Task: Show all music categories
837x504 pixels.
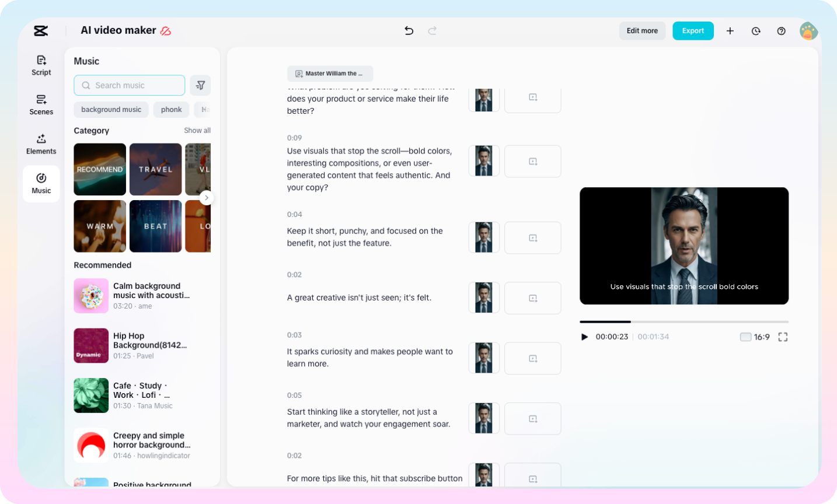Action: click(197, 130)
